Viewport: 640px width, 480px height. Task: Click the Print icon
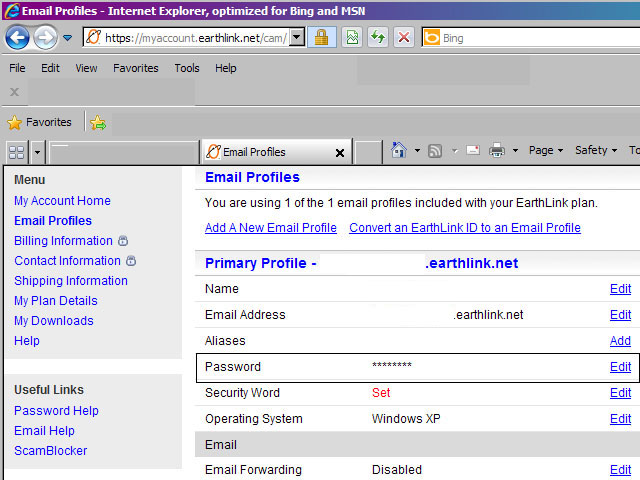click(497, 151)
